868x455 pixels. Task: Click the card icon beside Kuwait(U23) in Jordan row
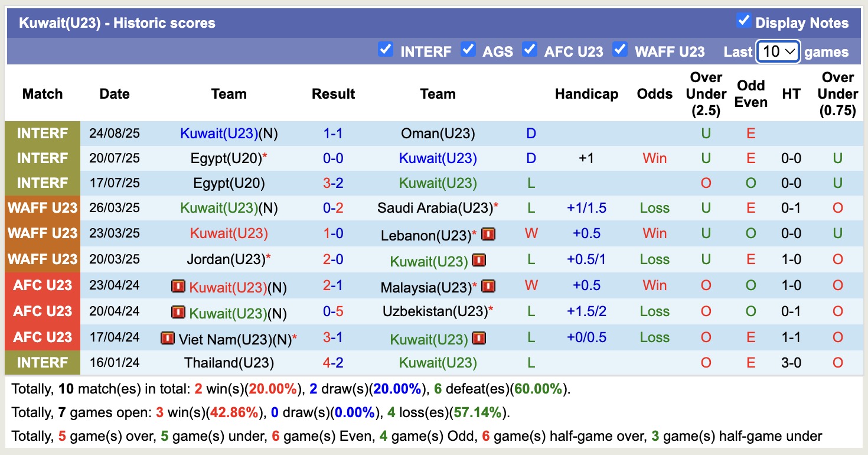point(478,259)
